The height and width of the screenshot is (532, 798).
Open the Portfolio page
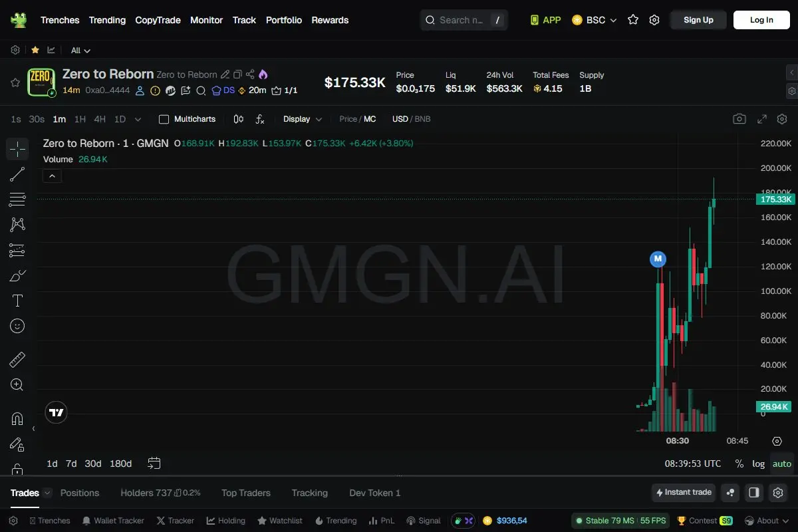pyautogui.click(x=284, y=20)
